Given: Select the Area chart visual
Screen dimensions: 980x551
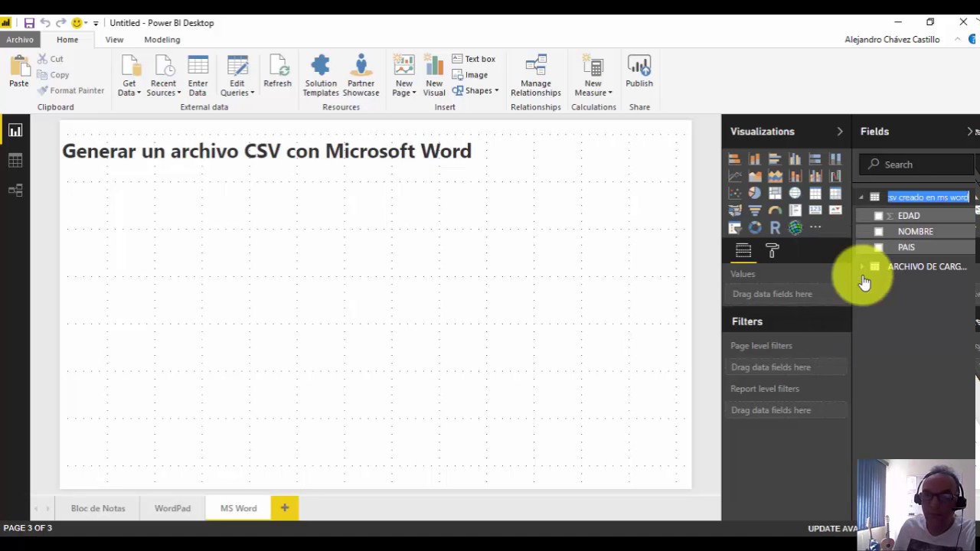Looking at the screenshot, I should [x=755, y=176].
